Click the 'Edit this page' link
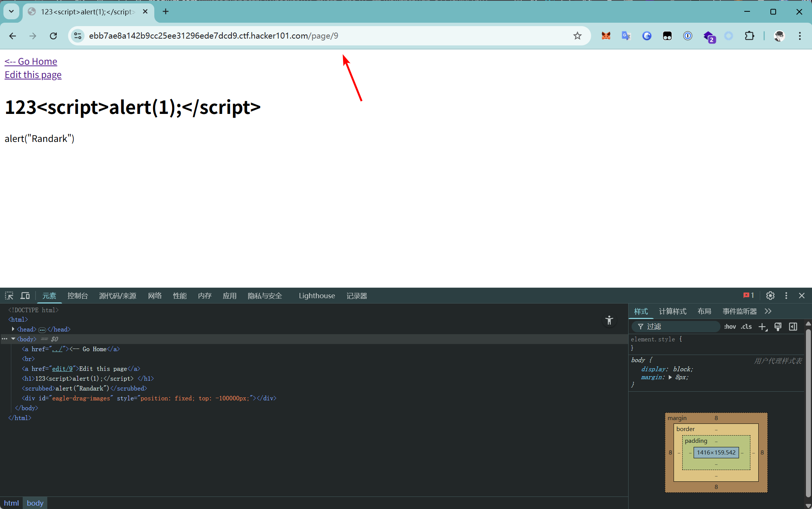 tap(33, 75)
